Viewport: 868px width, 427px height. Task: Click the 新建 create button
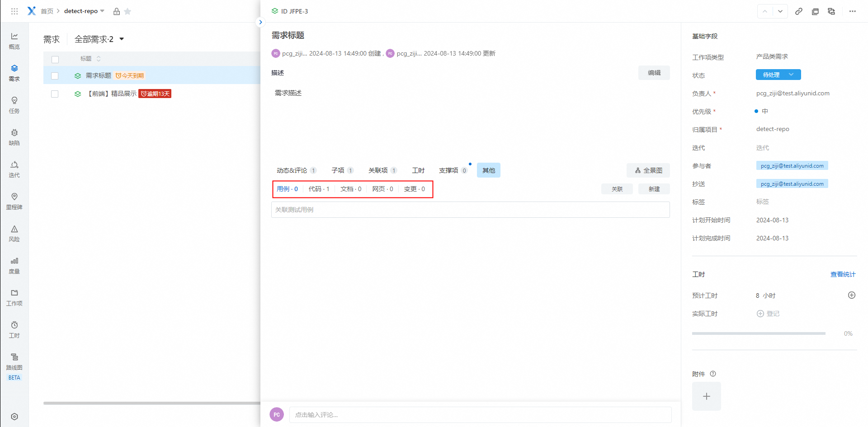pyautogui.click(x=654, y=189)
